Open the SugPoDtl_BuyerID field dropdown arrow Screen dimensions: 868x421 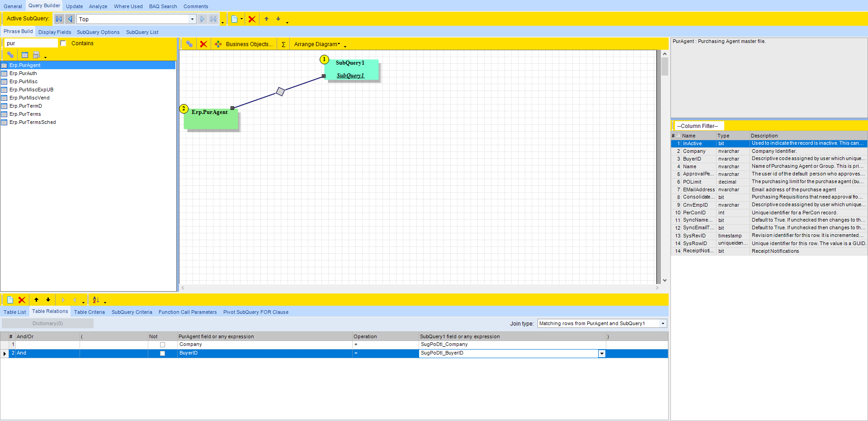[602, 354]
